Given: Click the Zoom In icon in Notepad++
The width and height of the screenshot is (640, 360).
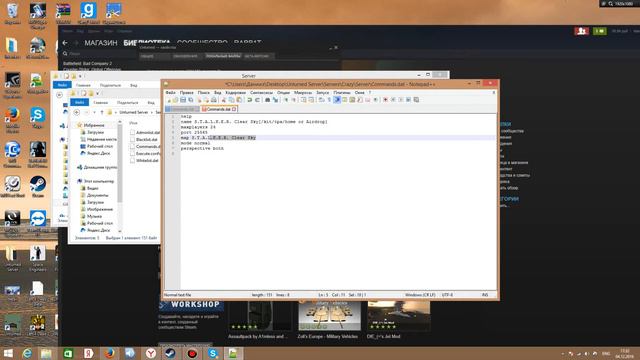Looking at the screenshot, I should pos(286,100).
